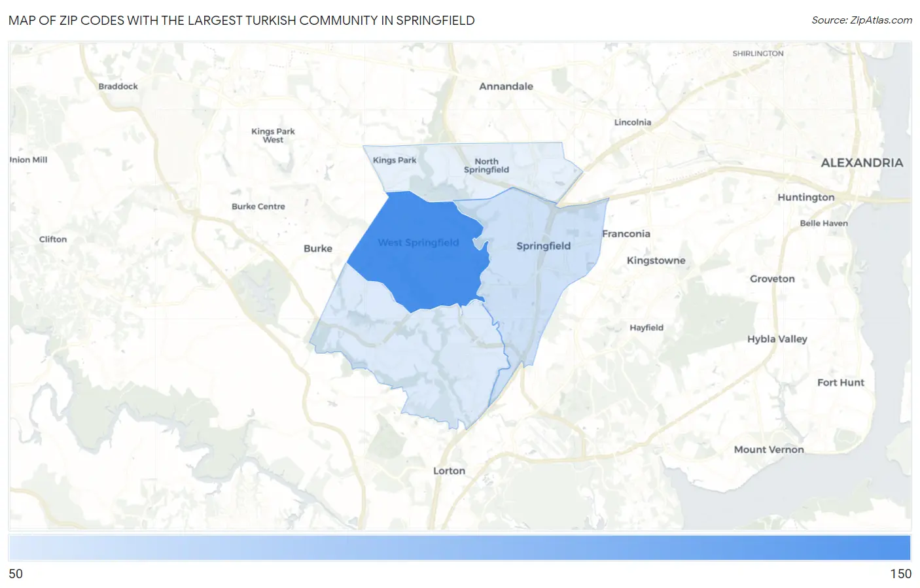The height and width of the screenshot is (588, 920).
Task: Click the Hayfield place label
Action: tap(646, 328)
